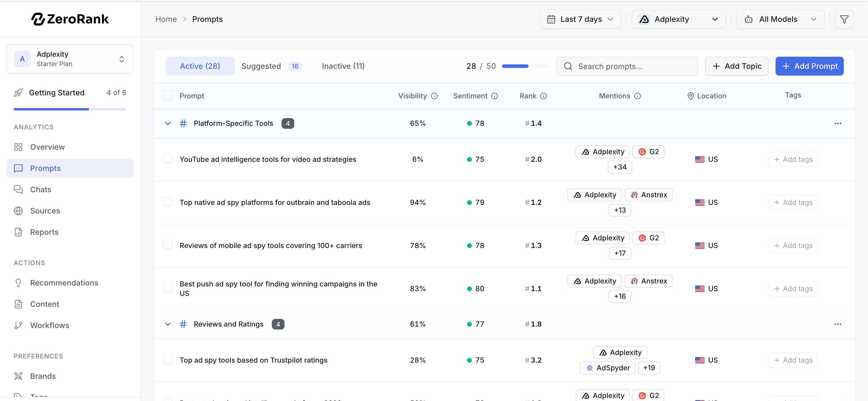868x401 pixels.
Task: Click the Overview grid icon
Action: pyautogui.click(x=18, y=147)
